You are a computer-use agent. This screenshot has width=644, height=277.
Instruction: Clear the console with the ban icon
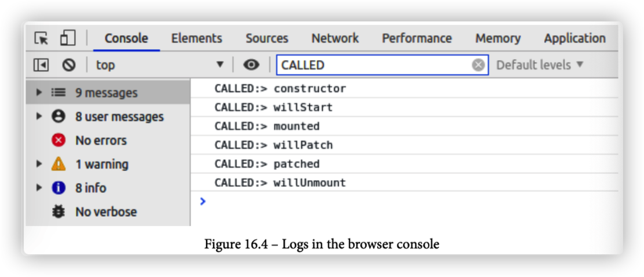coord(68,65)
